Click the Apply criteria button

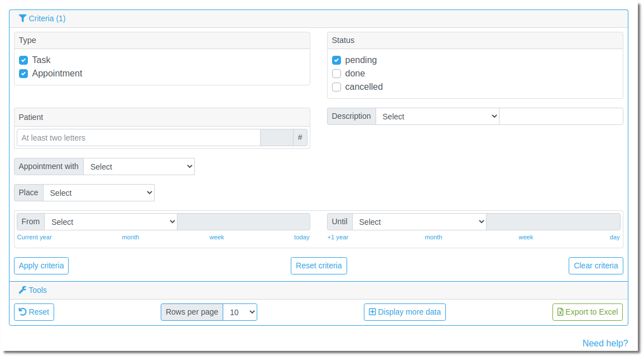(x=41, y=266)
